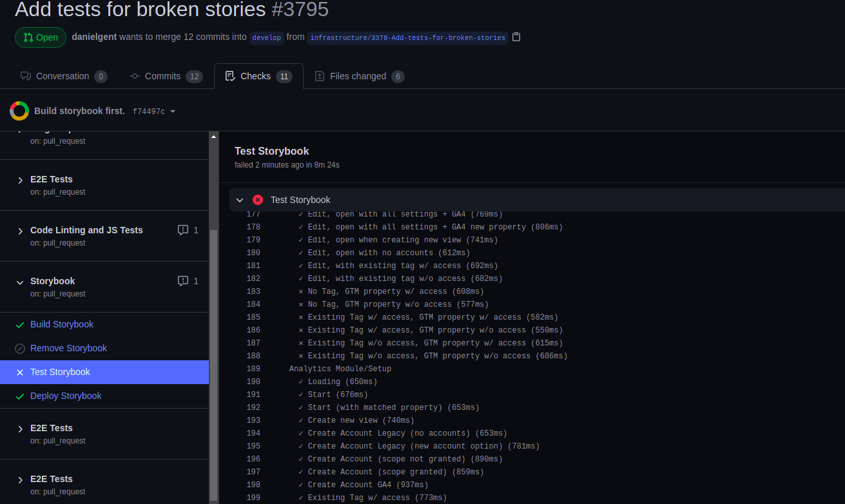Click the Files changed tab icon
This screenshot has height=504, width=845.
coord(320,76)
